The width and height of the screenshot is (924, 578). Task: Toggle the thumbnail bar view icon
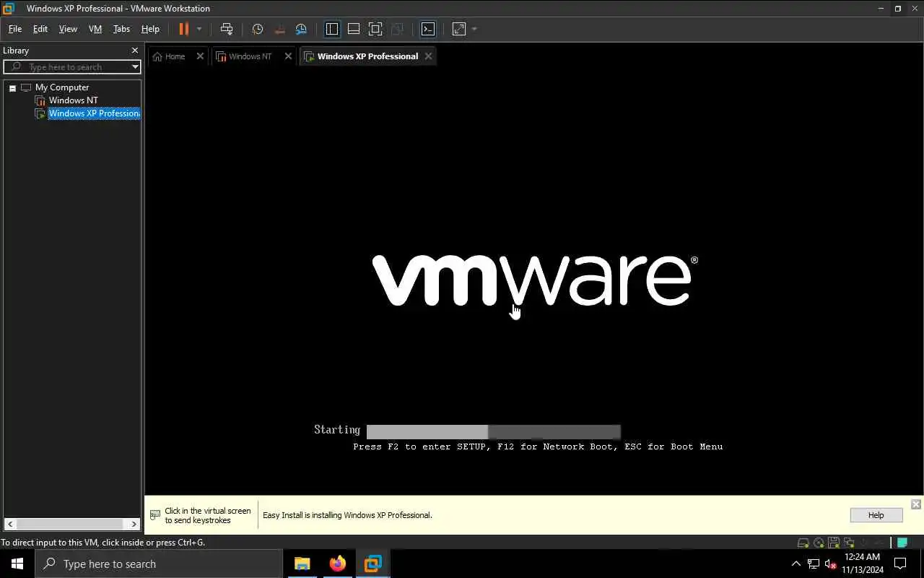(354, 29)
